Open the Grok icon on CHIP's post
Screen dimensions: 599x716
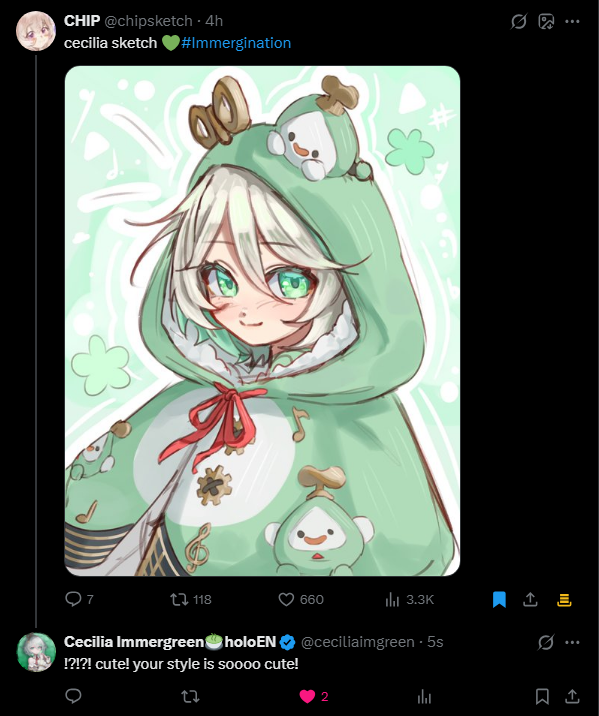519,21
